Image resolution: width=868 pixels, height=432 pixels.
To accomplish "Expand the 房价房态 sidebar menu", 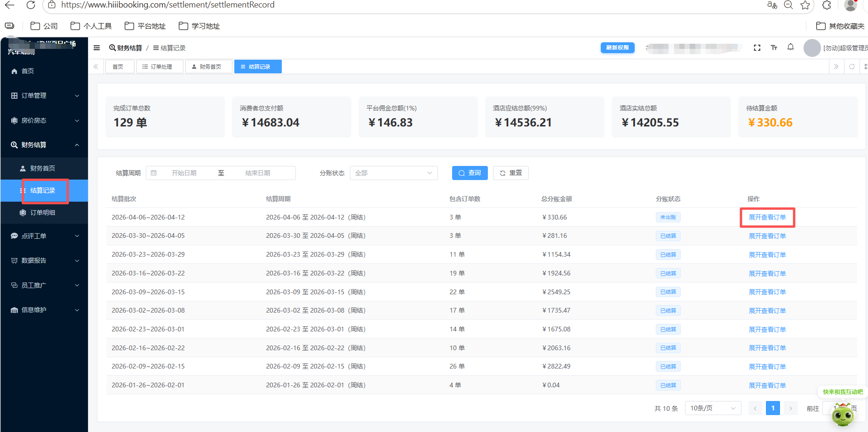I will click(x=44, y=120).
